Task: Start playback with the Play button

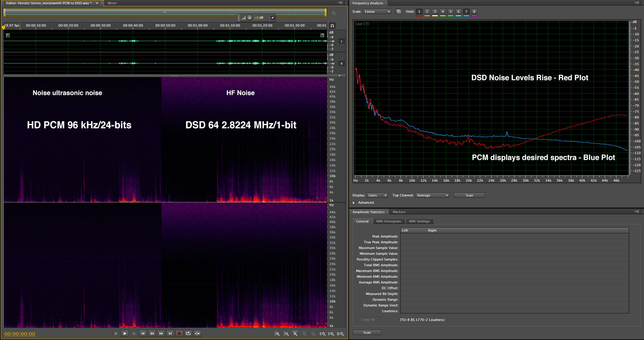Action: pos(125,333)
